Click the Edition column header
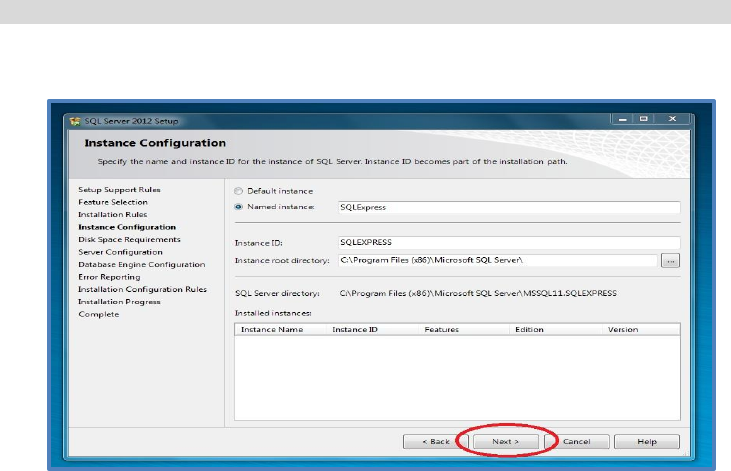This screenshot has width=731, height=471. pyautogui.click(x=556, y=330)
